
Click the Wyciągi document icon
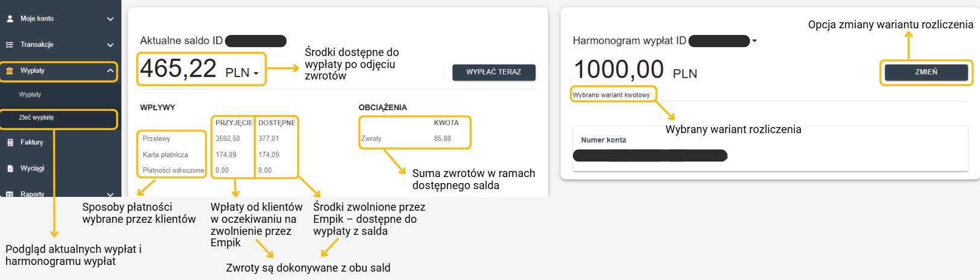pyautogui.click(x=10, y=169)
